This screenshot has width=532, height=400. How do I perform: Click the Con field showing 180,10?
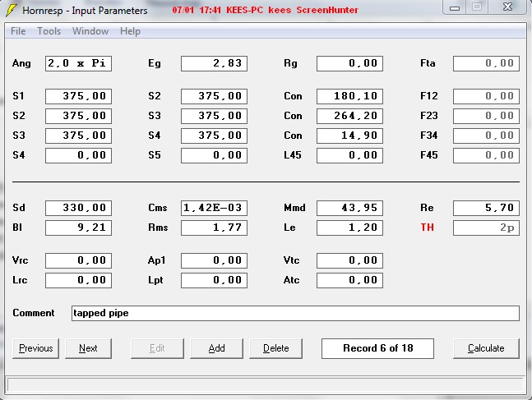point(349,97)
